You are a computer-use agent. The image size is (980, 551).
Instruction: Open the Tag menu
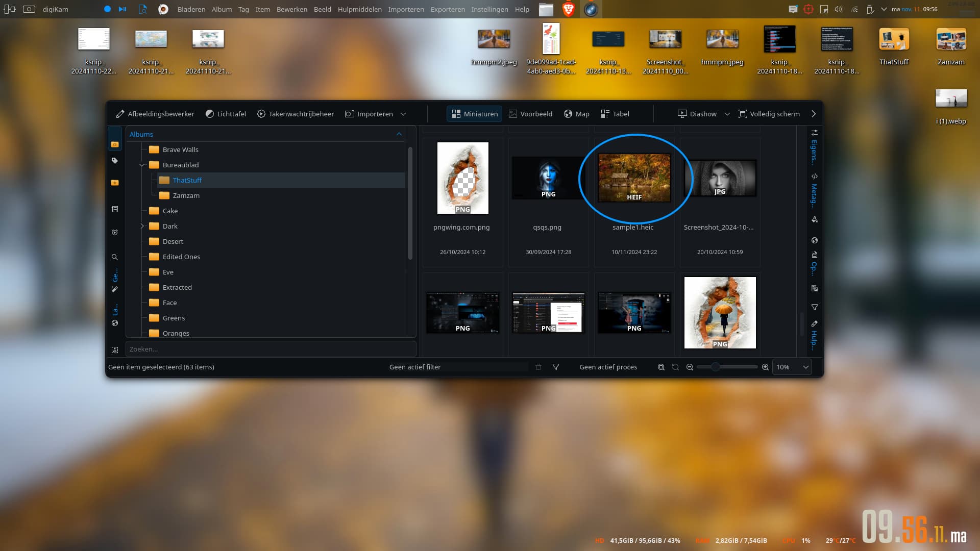(x=243, y=9)
